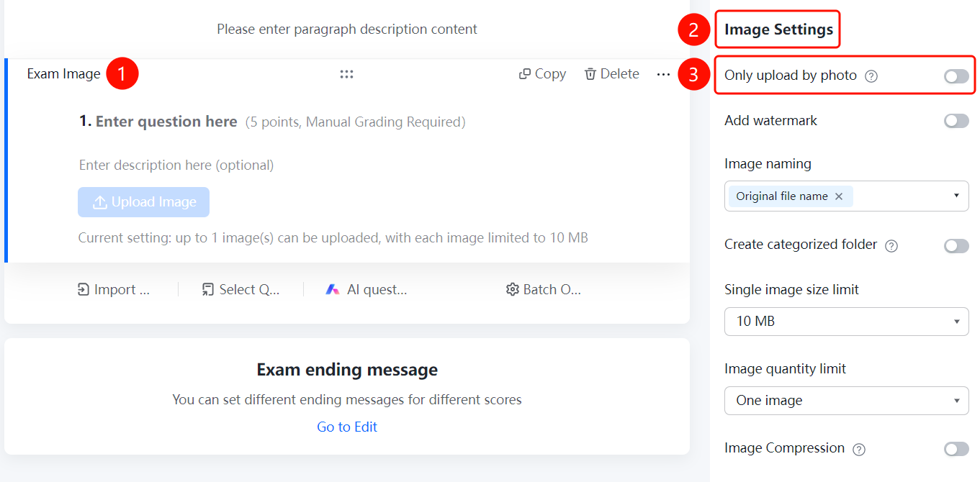Follow the Go to Edit link
The height and width of the screenshot is (482, 980).
point(347,427)
